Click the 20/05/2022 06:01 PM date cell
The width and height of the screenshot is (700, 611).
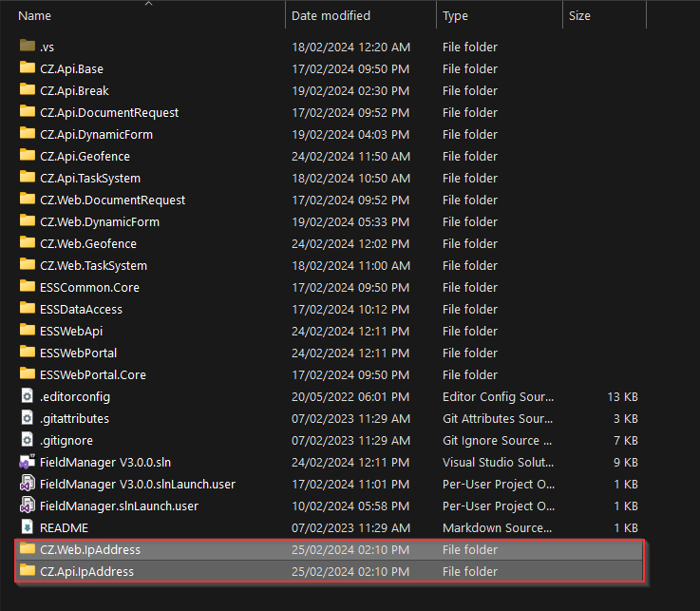(x=350, y=397)
